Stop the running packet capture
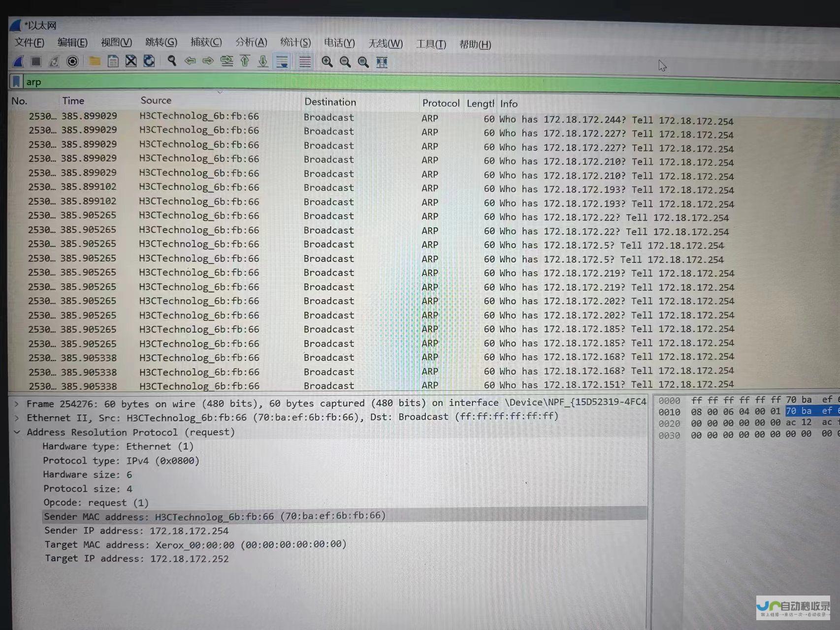840x630 pixels. coord(36,62)
